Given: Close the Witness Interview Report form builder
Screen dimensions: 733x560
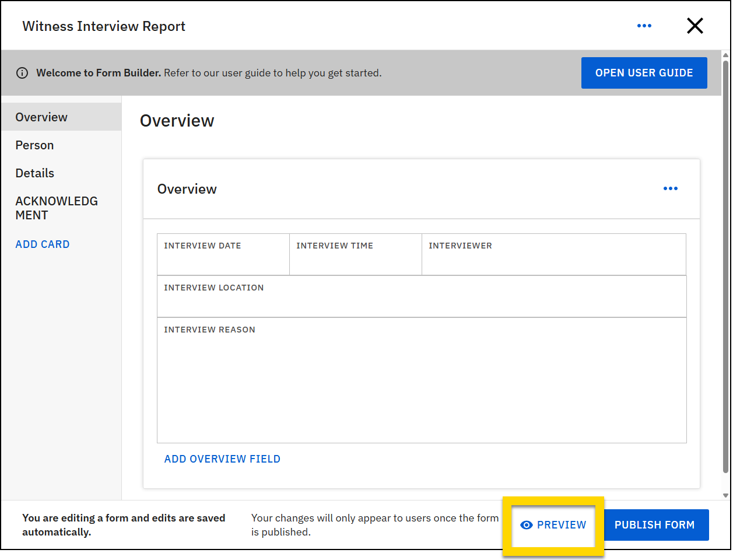Looking at the screenshot, I should click(x=695, y=25).
